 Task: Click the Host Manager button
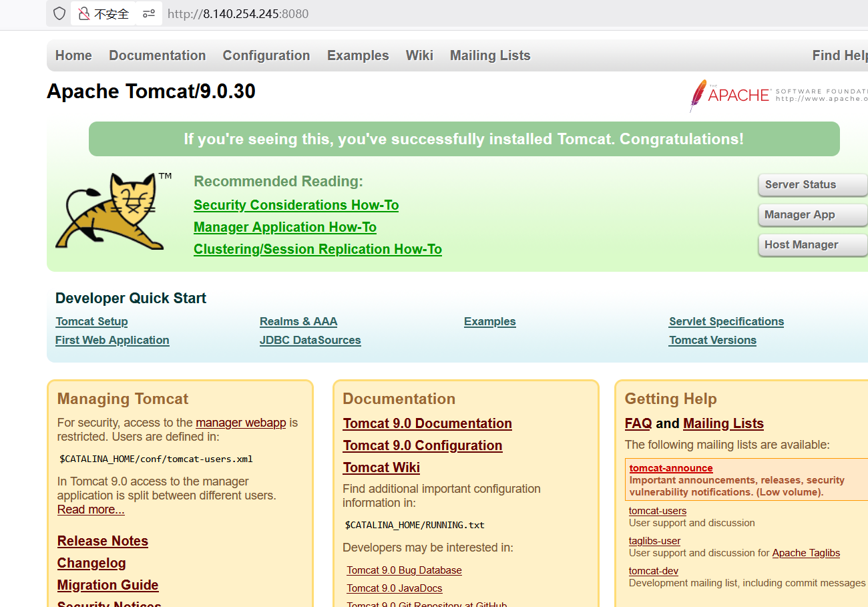[813, 245]
